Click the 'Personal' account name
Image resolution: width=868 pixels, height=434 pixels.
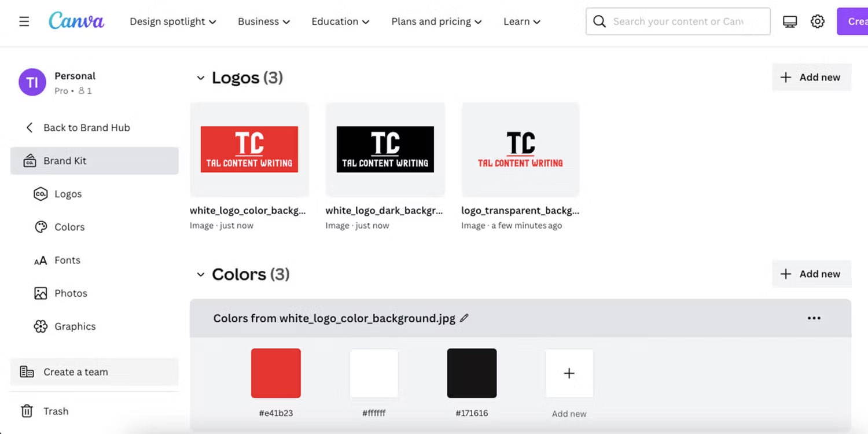pos(75,76)
